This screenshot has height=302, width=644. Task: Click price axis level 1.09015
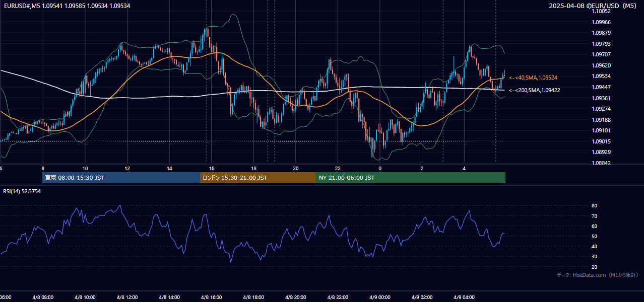[x=602, y=141]
